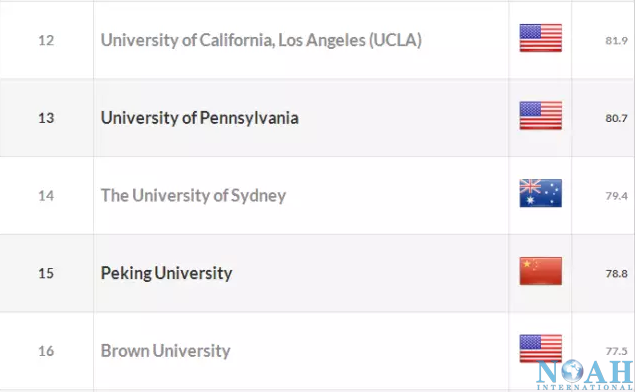Select rank number 12 cell

tap(46, 40)
